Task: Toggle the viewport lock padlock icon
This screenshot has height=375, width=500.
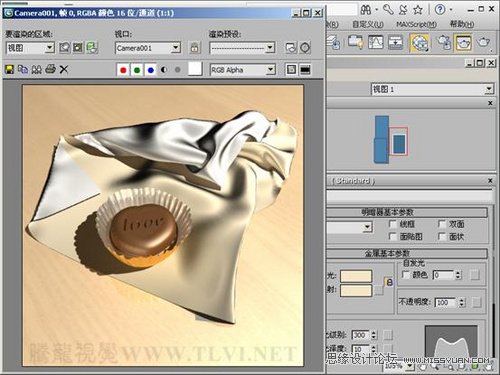Action: click(195, 48)
